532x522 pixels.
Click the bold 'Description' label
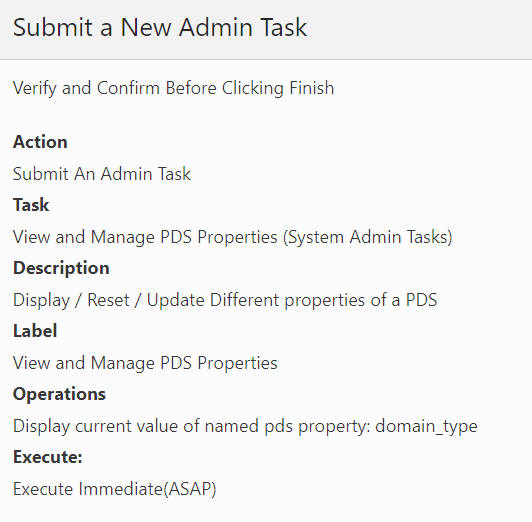[61, 268]
